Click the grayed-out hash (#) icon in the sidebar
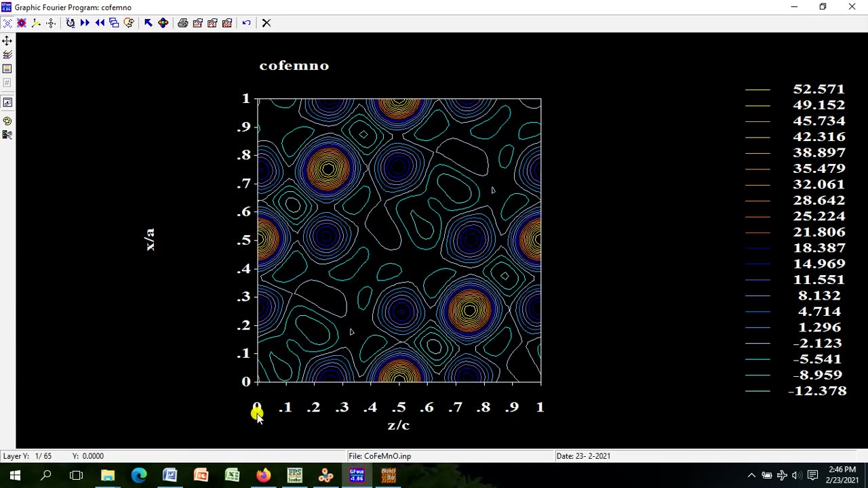 (7, 83)
